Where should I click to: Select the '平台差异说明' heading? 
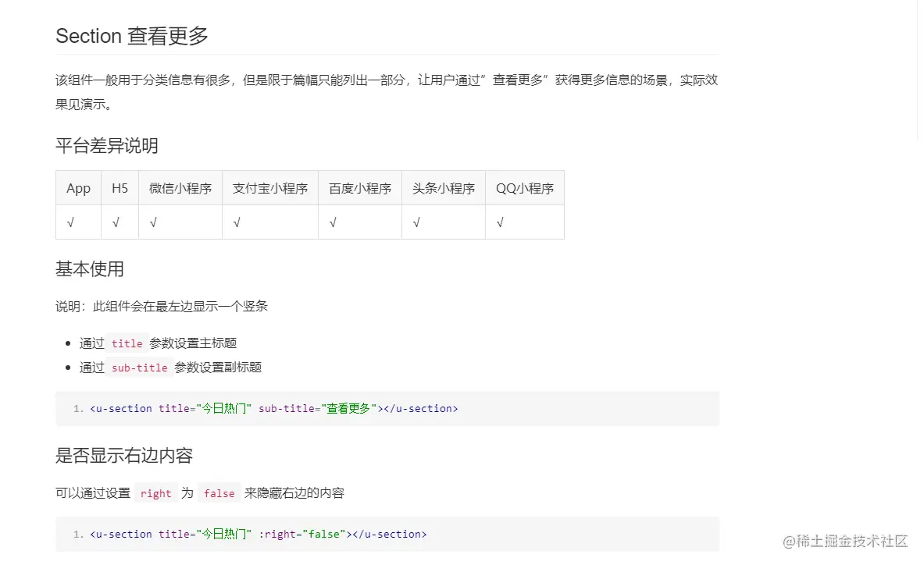point(107,145)
